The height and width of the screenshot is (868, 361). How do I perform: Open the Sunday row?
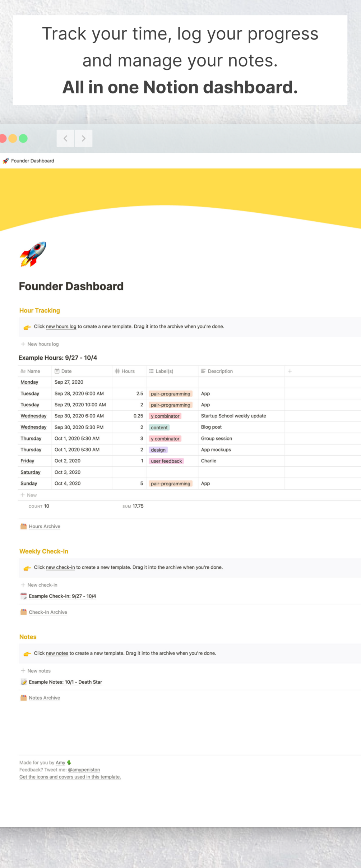point(29,484)
